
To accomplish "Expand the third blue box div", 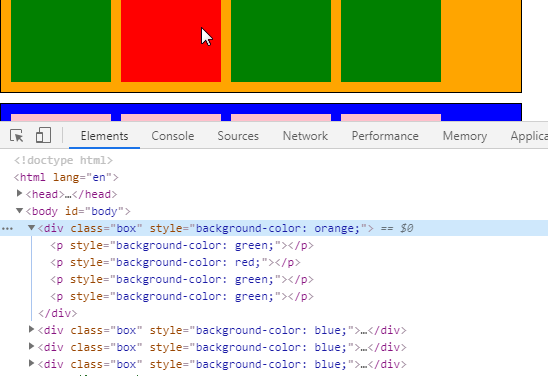I will point(31,363).
